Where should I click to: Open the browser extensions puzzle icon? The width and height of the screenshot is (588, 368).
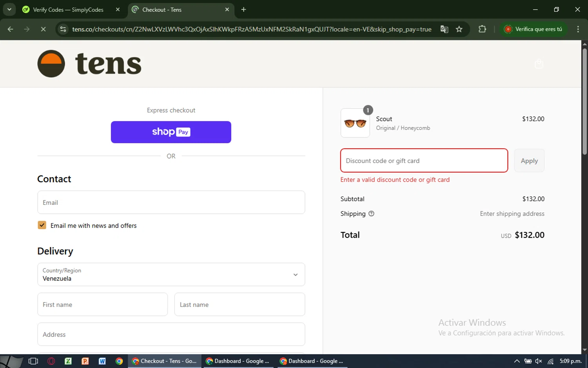pyautogui.click(x=482, y=29)
